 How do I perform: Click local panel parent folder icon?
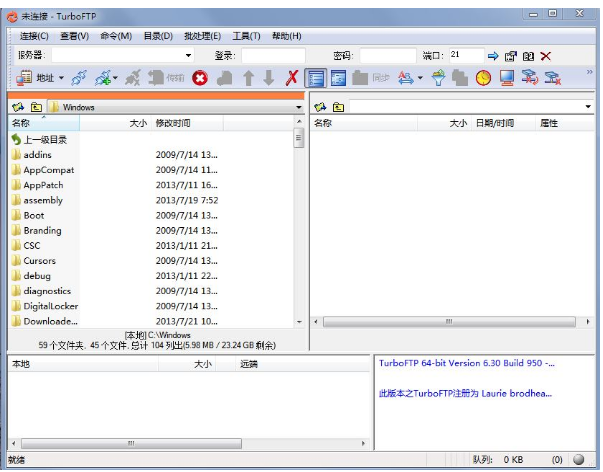37,107
